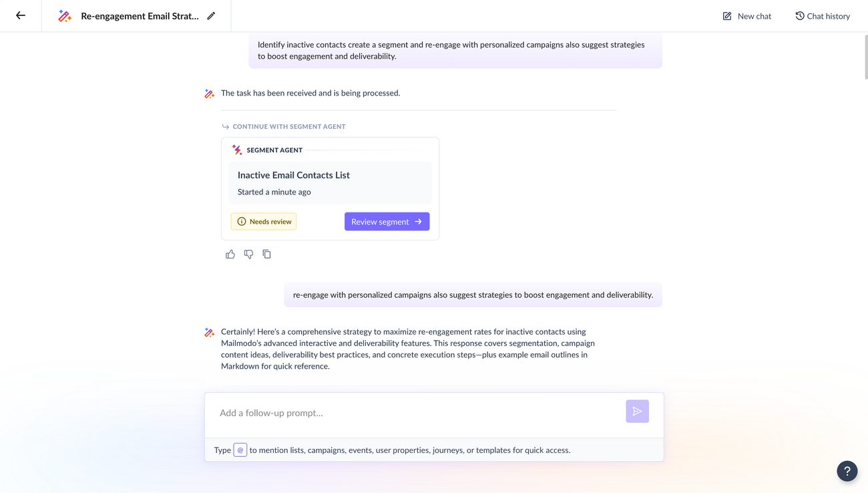Viewport: 868px width, 493px height.
Task: Click the @ mention badge below the prompt box
Action: pyautogui.click(x=240, y=450)
